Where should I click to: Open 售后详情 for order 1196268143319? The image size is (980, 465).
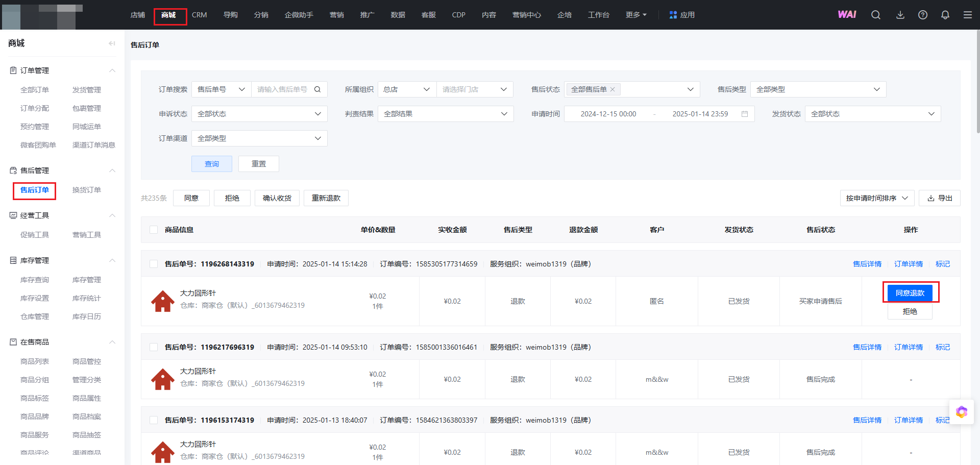click(867, 264)
